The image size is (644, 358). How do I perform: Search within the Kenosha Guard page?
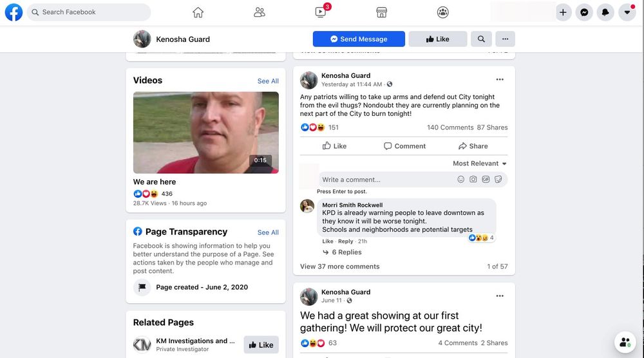pos(481,39)
